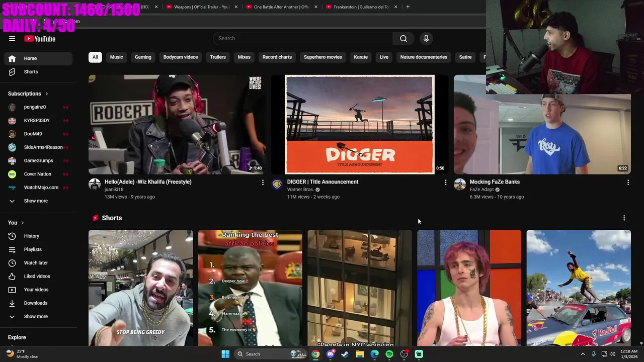Click the FaZe Adapt channel avatar
The height and width of the screenshot is (362, 644).
(460, 185)
